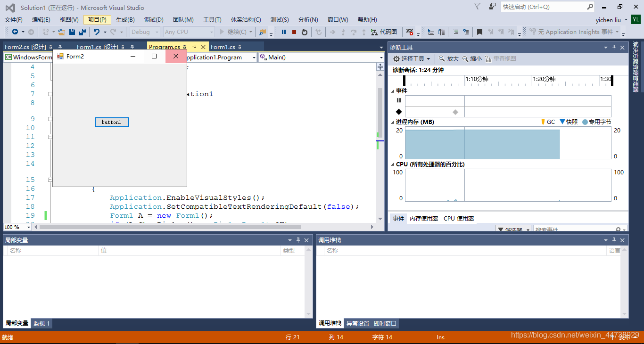Save the current file with disk icon

[72, 32]
